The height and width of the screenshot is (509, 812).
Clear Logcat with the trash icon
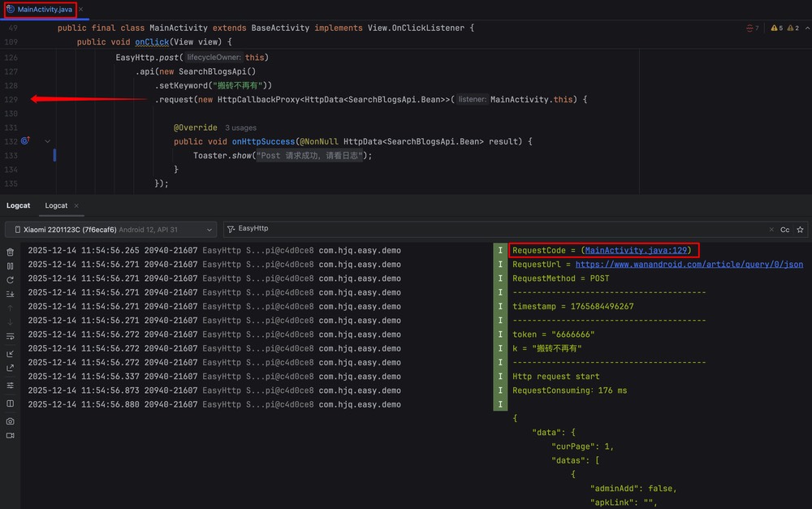click(10, 252)
